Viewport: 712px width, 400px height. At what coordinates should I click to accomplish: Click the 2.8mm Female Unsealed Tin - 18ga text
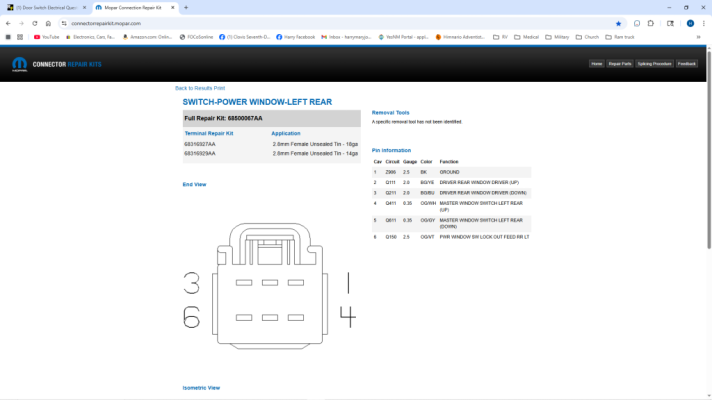tap(315, 144)
